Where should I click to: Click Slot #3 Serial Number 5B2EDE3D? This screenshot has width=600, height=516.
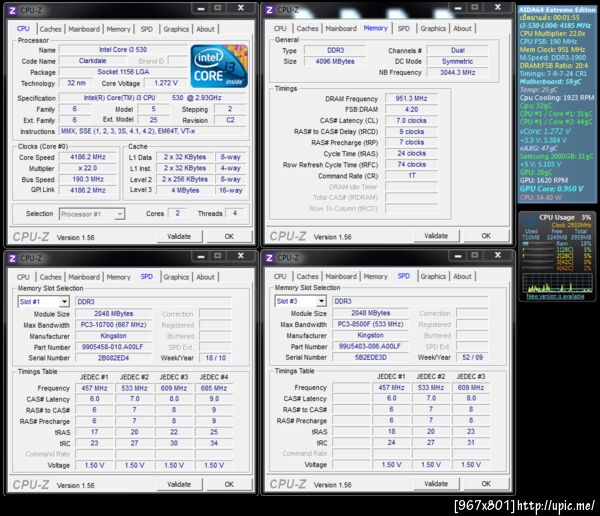click(x=370, y=357)
